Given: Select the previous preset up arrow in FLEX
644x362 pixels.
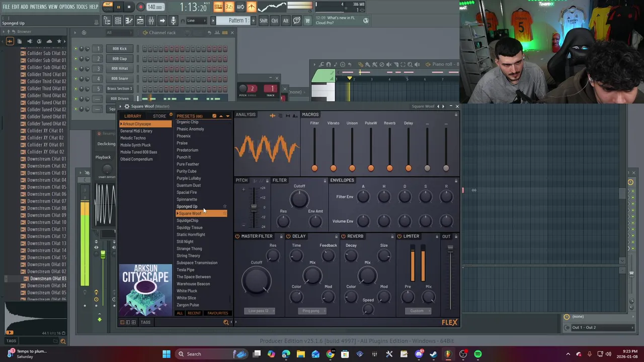Looking at the screenshot, I should pyautogui.click(x=220, y=116).
